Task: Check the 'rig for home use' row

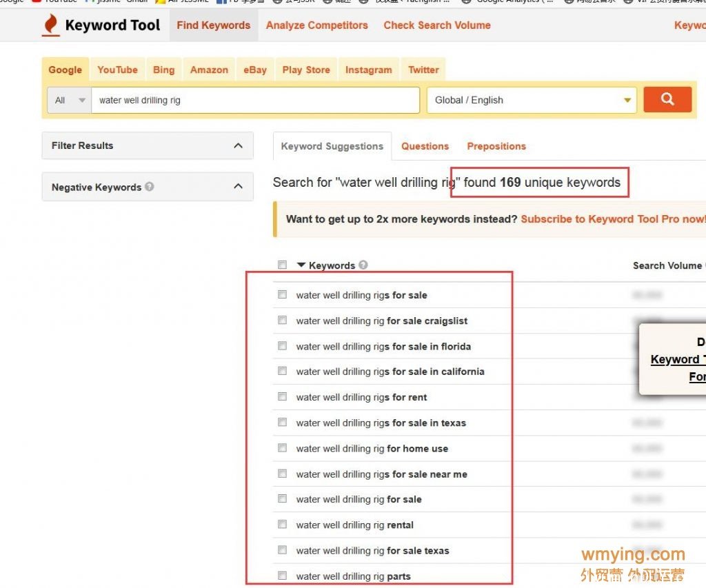Action: [x=282, y=448]
